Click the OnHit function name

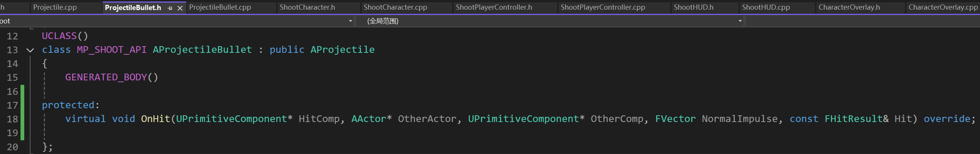click(x=155, y=119)
